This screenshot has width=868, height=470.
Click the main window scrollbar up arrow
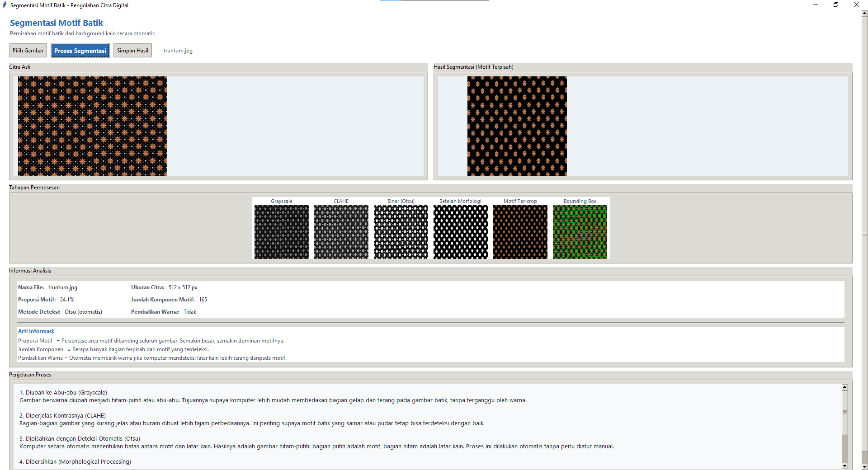864,14
